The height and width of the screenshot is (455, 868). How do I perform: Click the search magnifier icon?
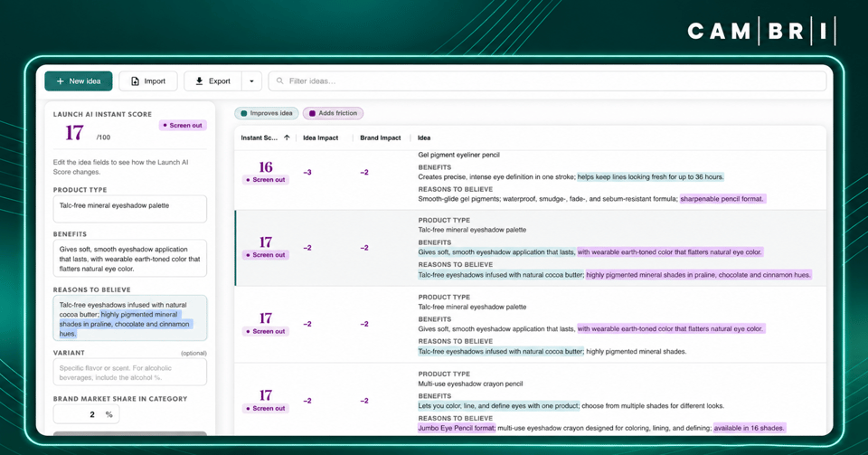[x=280, y=81]
